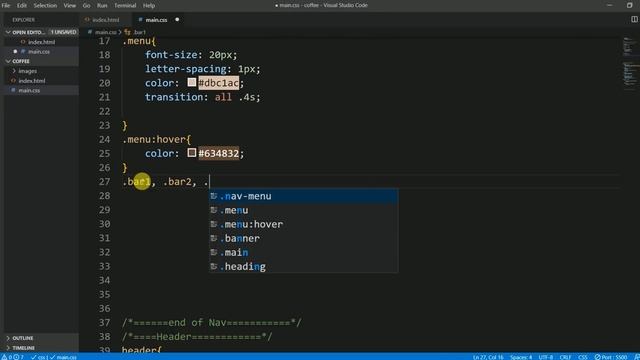Click the #634832 color swatch on line 25

[x=192, y=153]
